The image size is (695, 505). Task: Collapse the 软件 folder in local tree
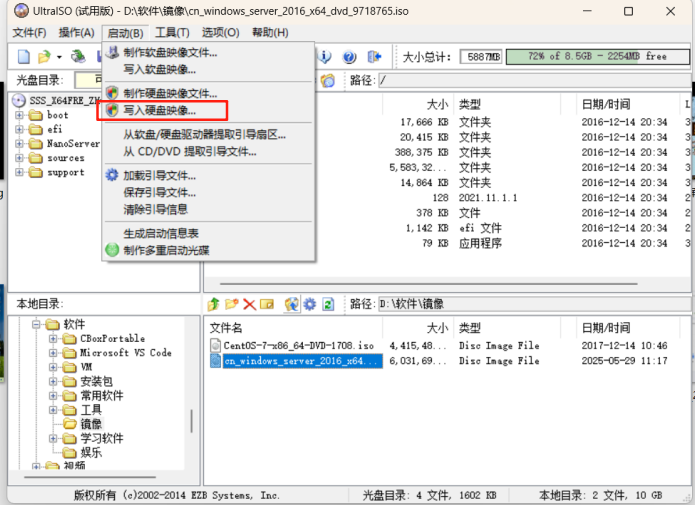(x=36, y=324)
